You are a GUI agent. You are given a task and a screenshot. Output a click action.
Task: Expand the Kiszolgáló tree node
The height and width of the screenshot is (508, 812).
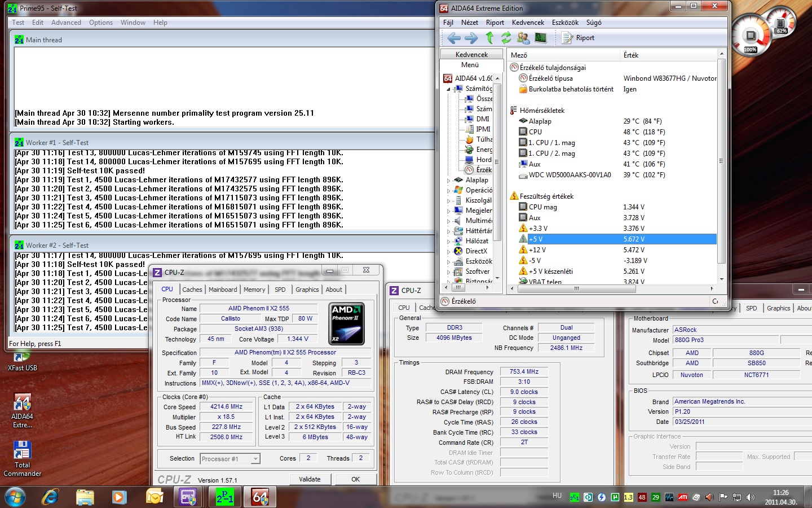pos(449,201)
